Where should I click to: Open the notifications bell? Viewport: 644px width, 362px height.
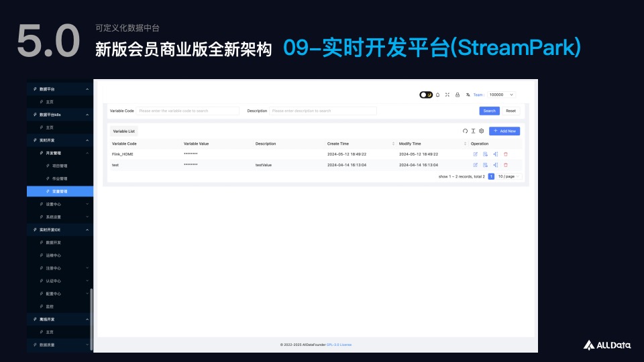click(438, 95)
